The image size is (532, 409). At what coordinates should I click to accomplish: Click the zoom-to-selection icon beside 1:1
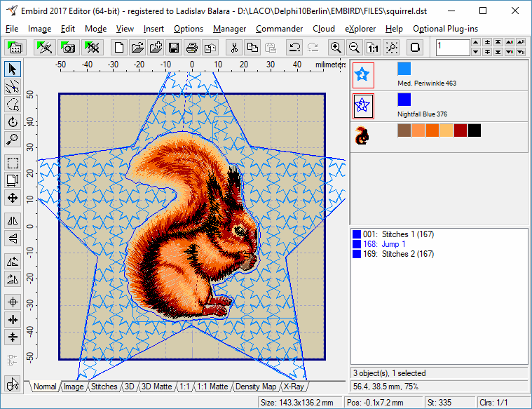391,48
